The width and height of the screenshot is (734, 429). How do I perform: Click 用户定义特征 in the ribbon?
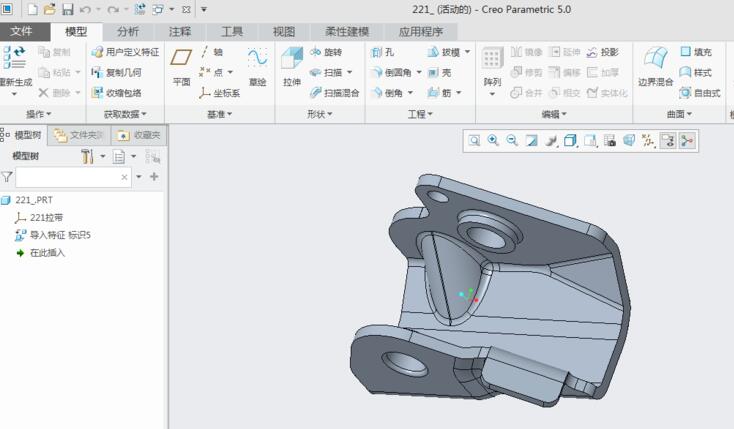125,52
